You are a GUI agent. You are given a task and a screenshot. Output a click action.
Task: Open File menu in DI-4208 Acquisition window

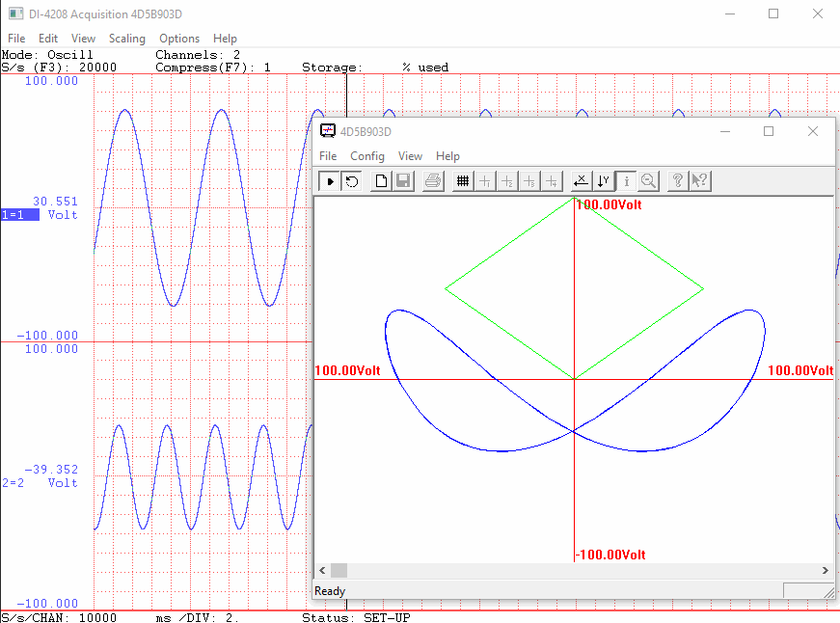tap(16, 39)
